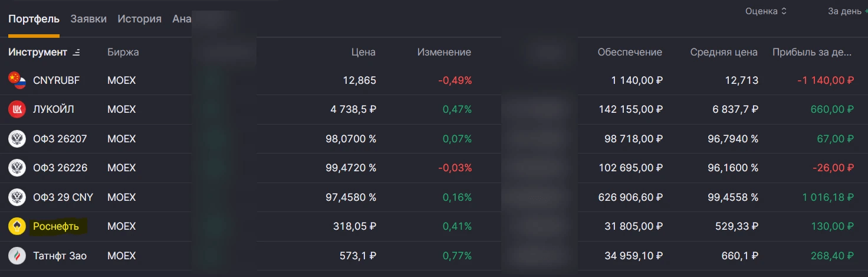Screen dimensions: 868x277
Task: Click the ОФЗ 29 CNY emblem icon
Action: coord(17,197)
